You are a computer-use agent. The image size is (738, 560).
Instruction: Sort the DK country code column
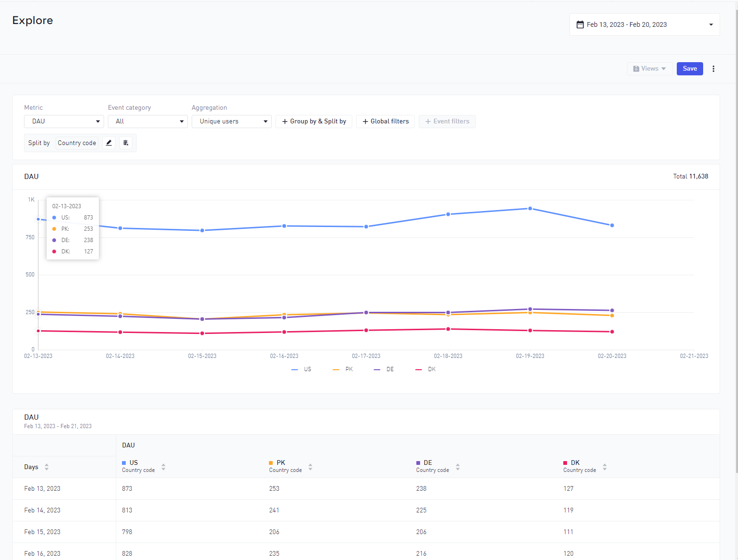[x=605, y=467]
